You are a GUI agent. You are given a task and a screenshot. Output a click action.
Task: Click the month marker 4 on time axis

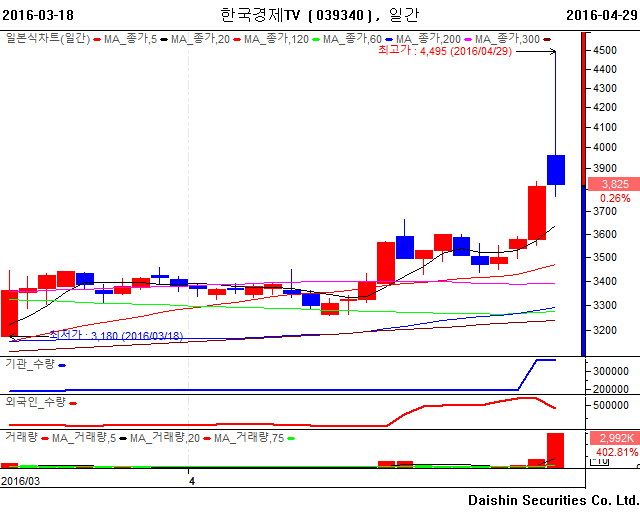191,481
